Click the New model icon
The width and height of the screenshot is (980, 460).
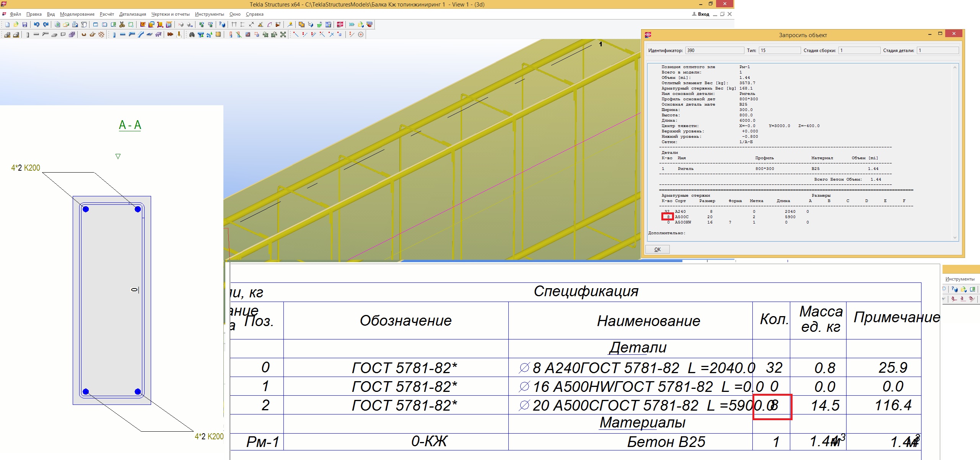pyautogui.click(x=7, y=24)
